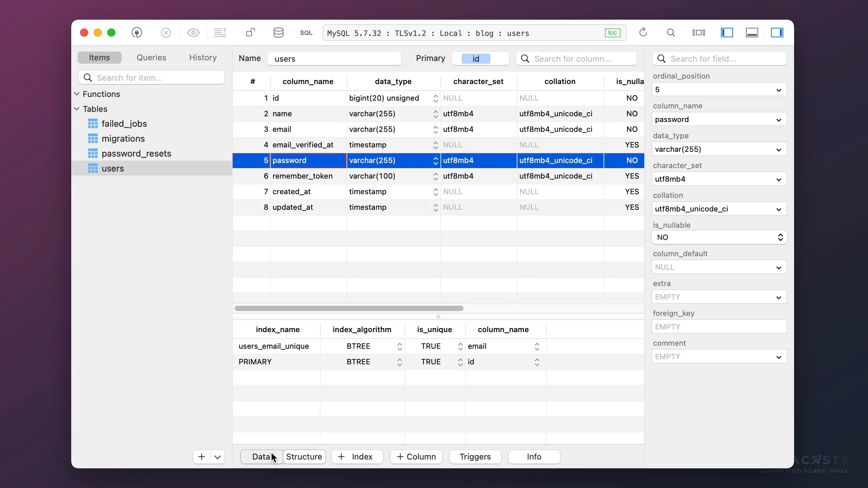Click the eye preview icon
Screen dimensions: 868x488
(193, 33)
